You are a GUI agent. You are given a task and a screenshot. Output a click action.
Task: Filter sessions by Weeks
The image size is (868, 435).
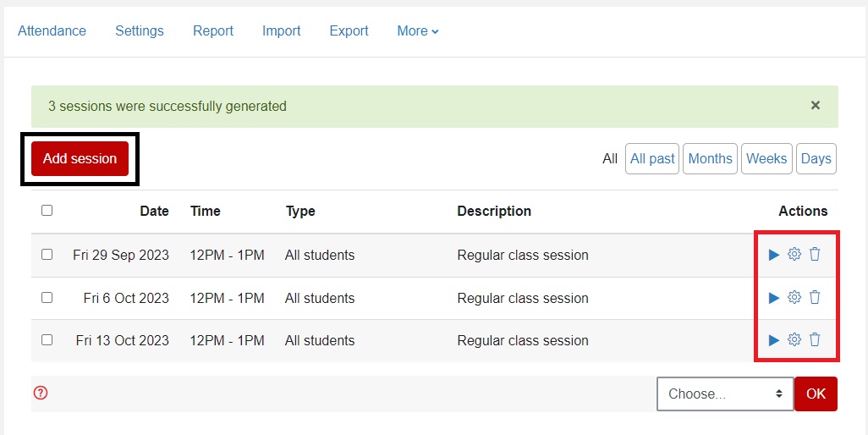(x=766, y=159)
